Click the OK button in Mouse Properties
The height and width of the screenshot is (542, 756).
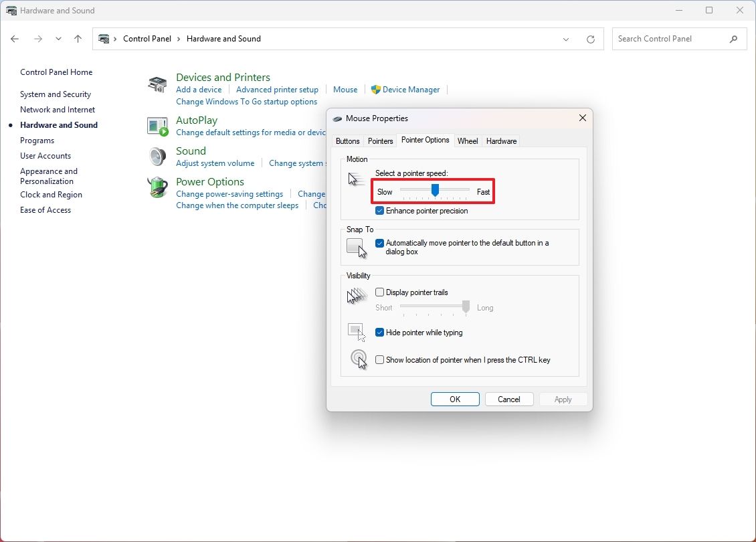pos(455,399)
